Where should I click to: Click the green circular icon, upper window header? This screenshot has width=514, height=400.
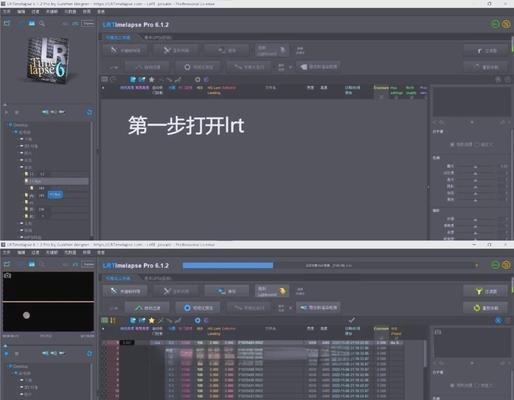(495, 24)
